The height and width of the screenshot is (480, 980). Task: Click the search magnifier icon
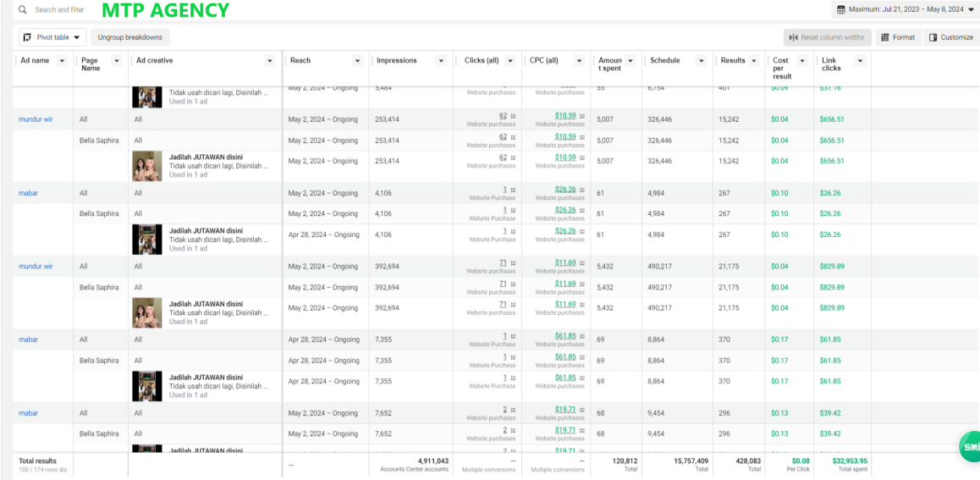(23, 10)
